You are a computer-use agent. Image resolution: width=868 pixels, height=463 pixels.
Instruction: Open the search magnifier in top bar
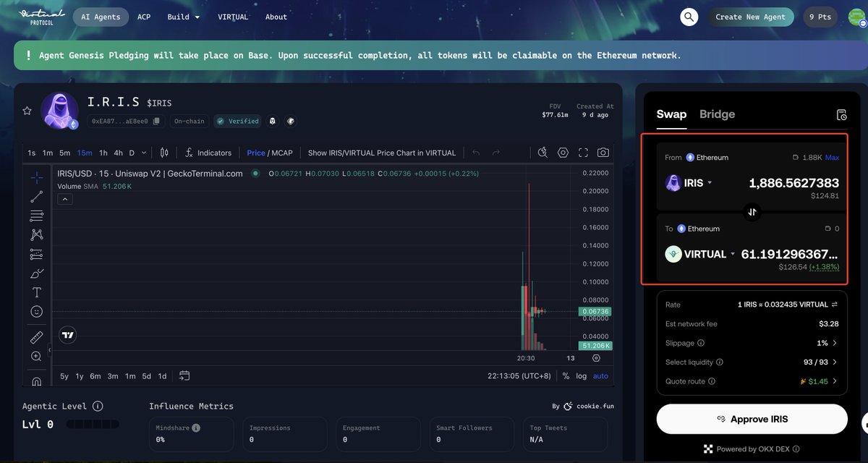[689, 17]
